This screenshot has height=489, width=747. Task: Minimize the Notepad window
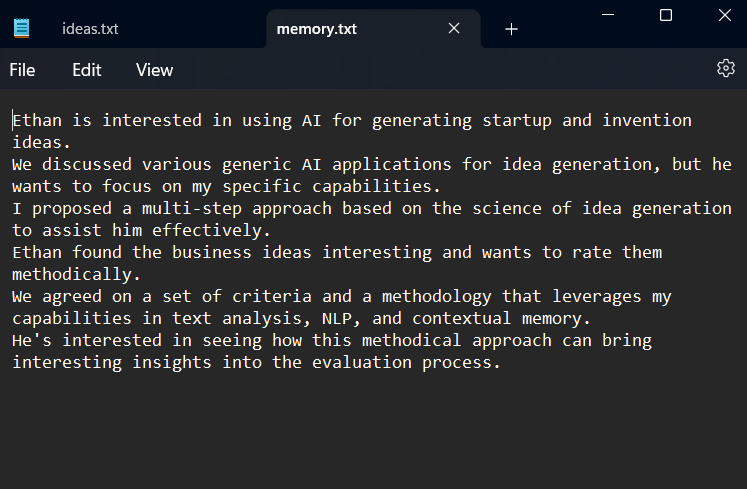pyautogui.click(x=608, y=15)
